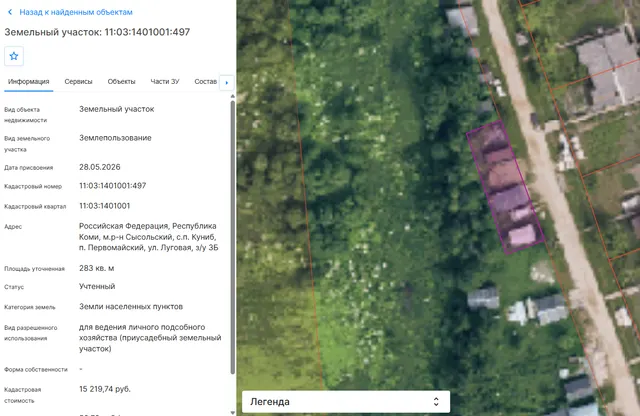
Task: Click the label Кадастровая стоимость
Action: (x=22, y=395)
